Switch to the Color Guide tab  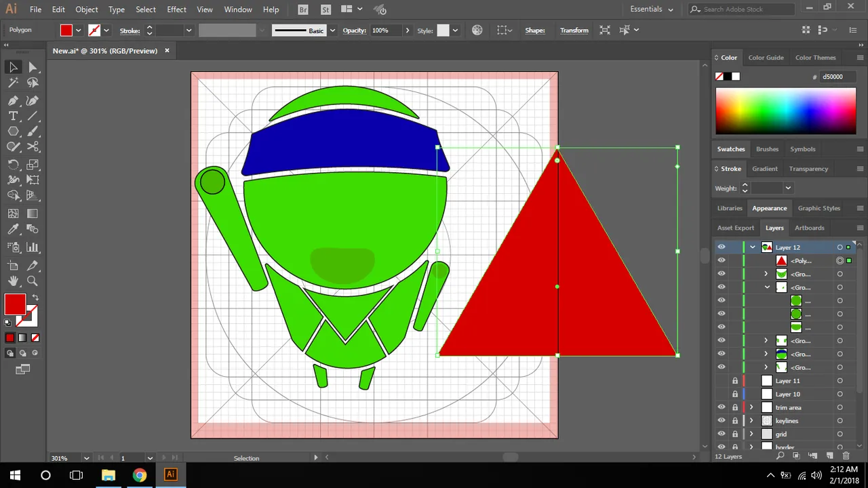tap(766, 58)
